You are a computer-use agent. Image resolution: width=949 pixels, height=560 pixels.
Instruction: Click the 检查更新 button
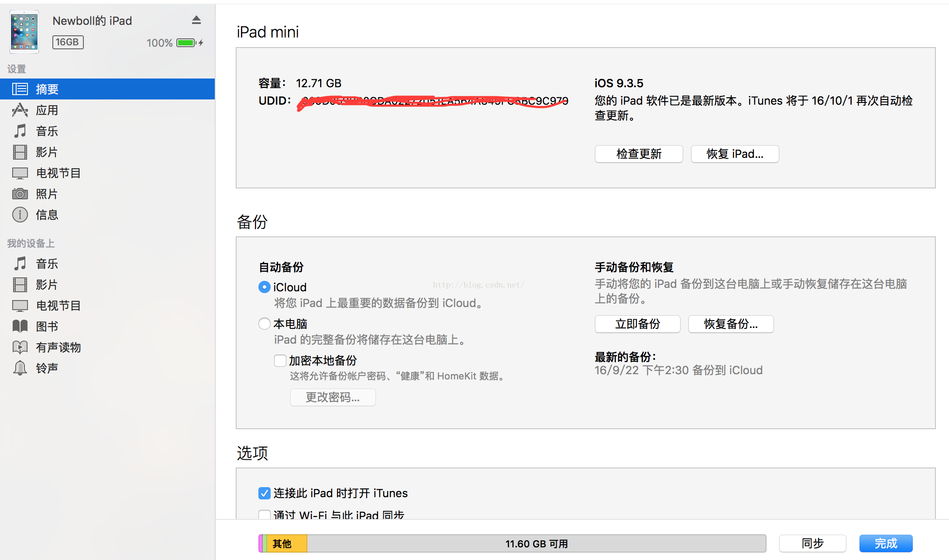tap(639, 154)
